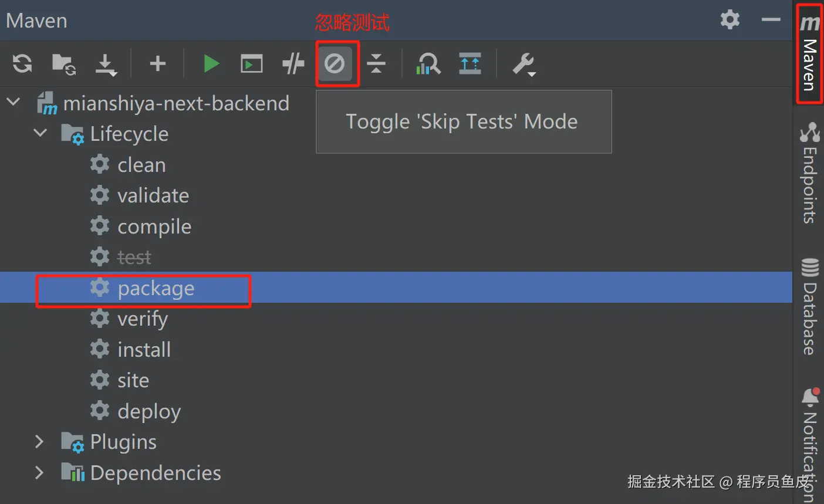Open Execute Maven Goal icon
Screen dimensions: 824x504
(x=251, y=63)
